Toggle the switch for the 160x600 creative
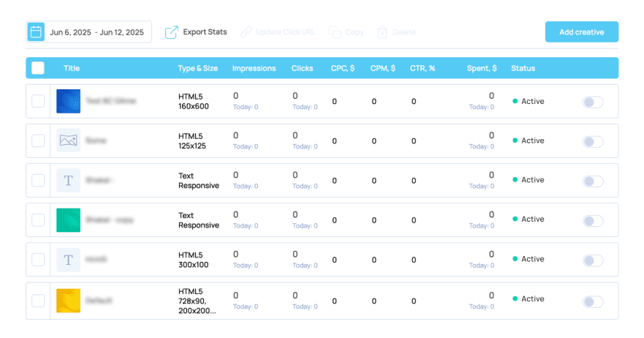Viewport: 644px width, 338px height. click(593, 102)
